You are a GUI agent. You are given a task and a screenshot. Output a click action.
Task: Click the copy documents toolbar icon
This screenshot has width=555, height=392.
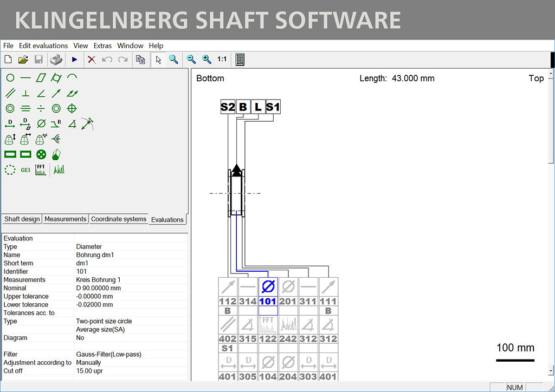pos(140,60)
